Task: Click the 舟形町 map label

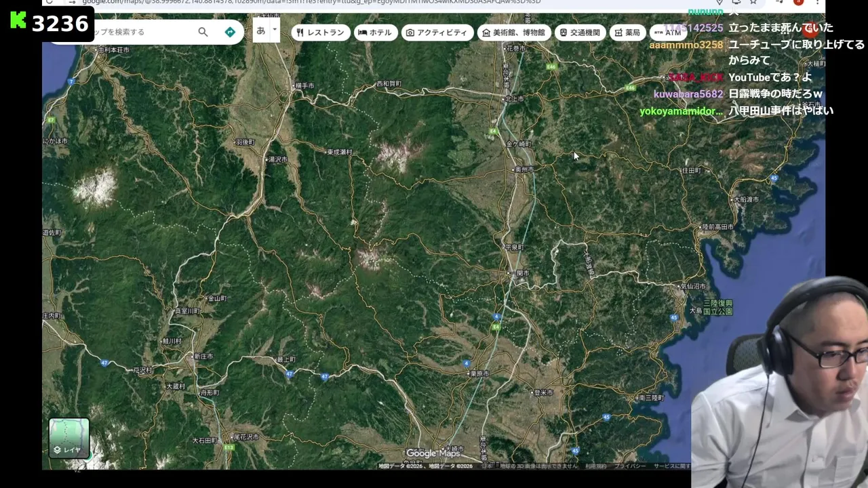Action: (210, 393)
